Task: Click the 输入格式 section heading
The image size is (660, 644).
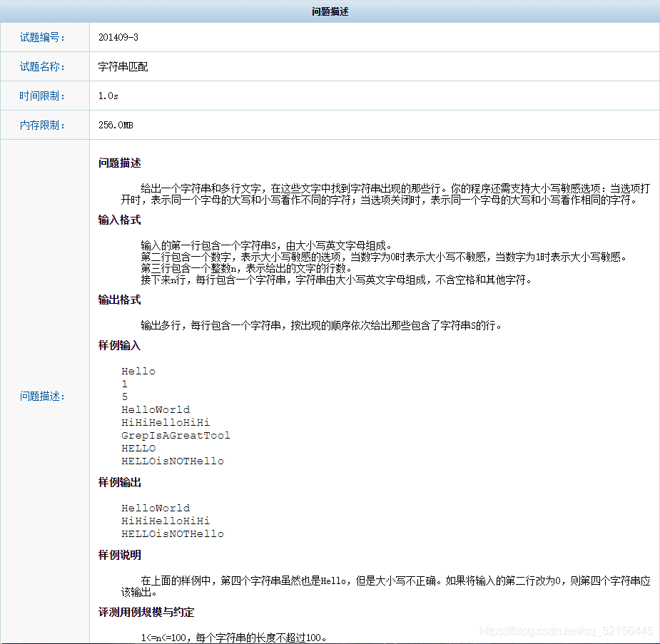Action: pyautogui.click(x=120, y=220)
